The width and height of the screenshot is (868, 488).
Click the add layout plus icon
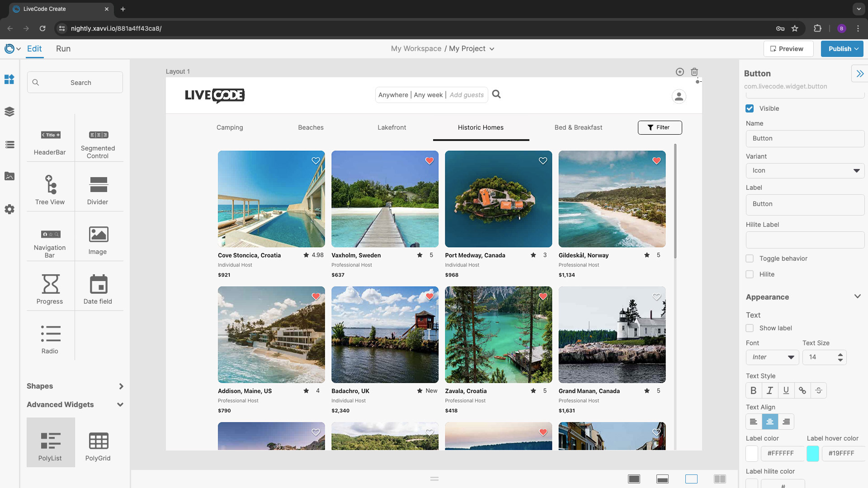pos(679,72)
